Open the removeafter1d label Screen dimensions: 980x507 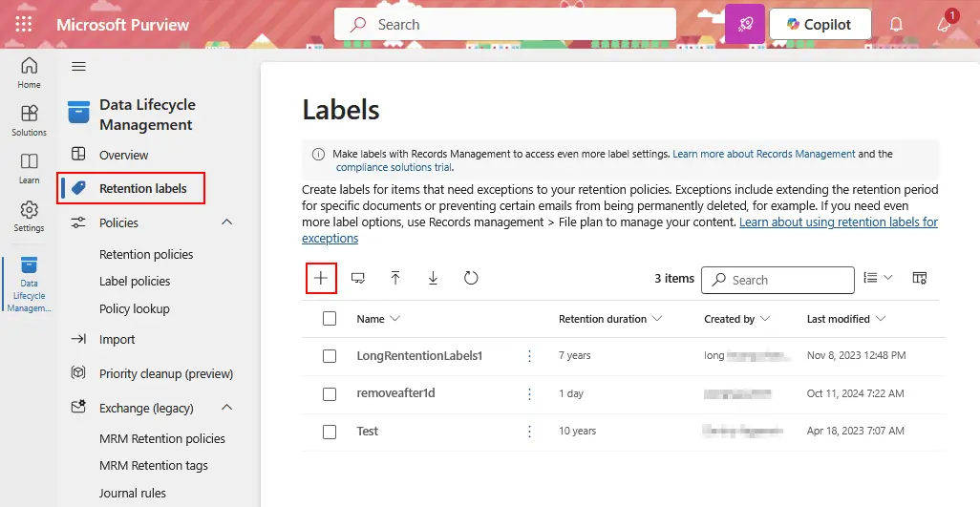[395, 393]
